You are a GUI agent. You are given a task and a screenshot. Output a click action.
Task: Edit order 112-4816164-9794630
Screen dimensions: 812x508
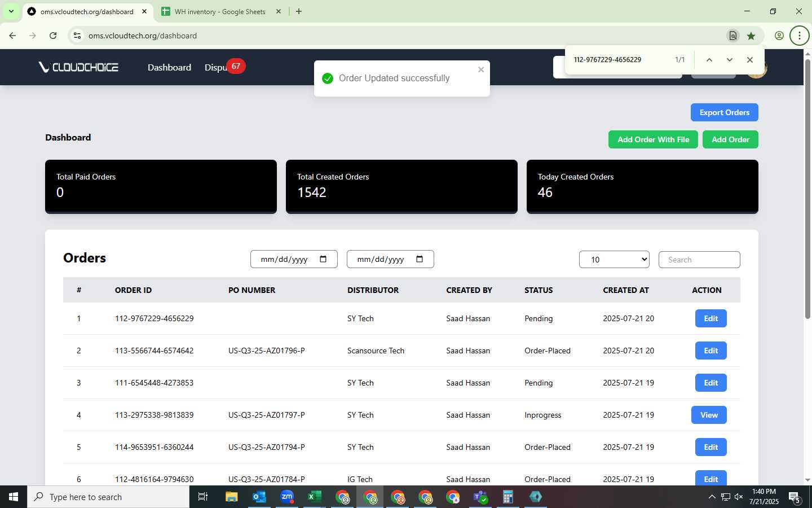tap(710, 478)
